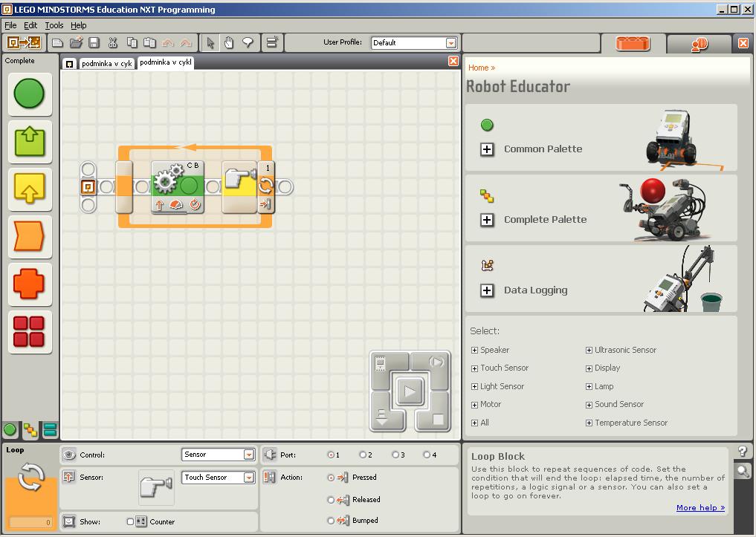Paste using the clipboard toolbar icon
This screenshot has width=756, height=537.
150,43
